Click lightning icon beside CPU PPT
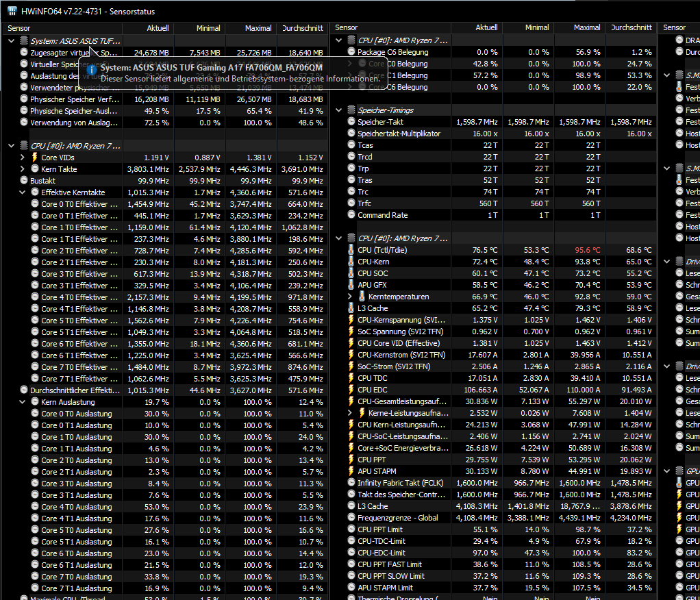700x600 pixels. 351,460
